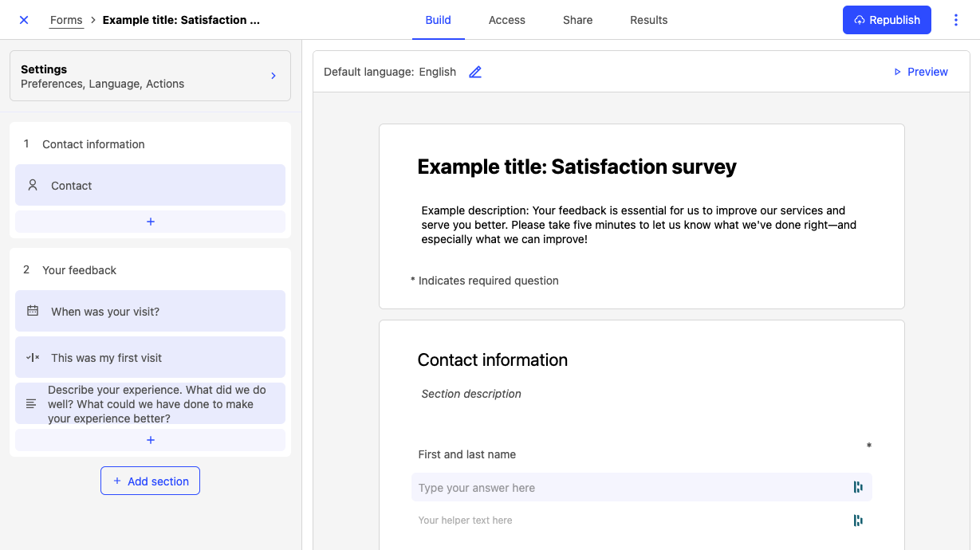
Task: Select the 'When was your visit?' question
Action: [x=150, y=311]
